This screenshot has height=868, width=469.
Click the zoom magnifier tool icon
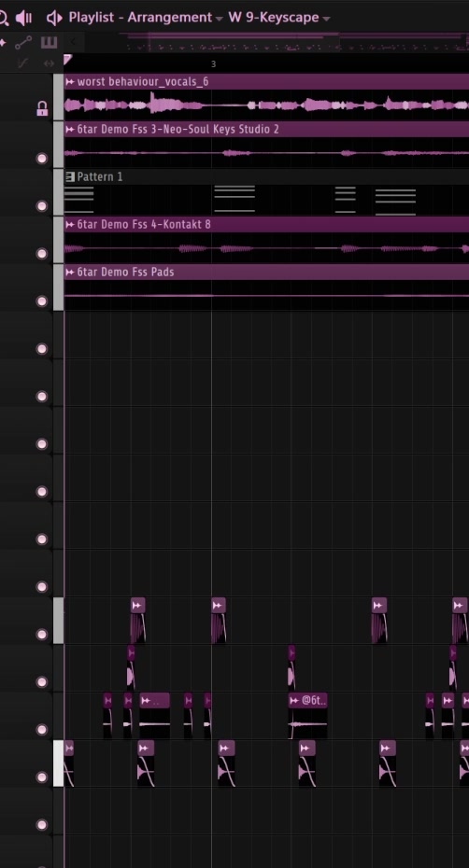pos(3,19)
